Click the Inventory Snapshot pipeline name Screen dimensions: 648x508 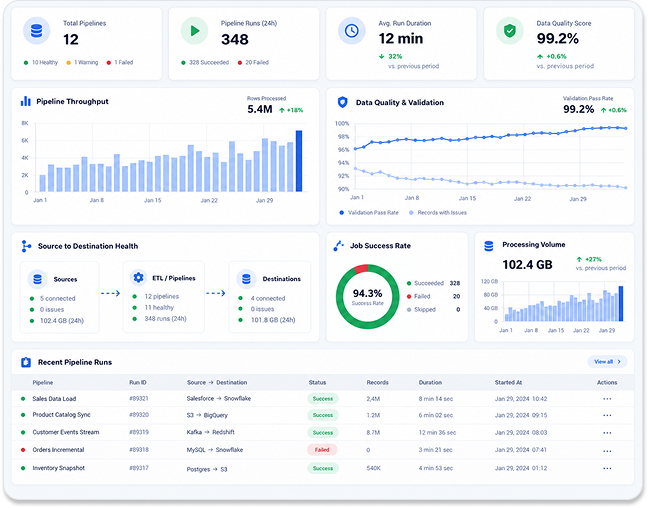59,468
